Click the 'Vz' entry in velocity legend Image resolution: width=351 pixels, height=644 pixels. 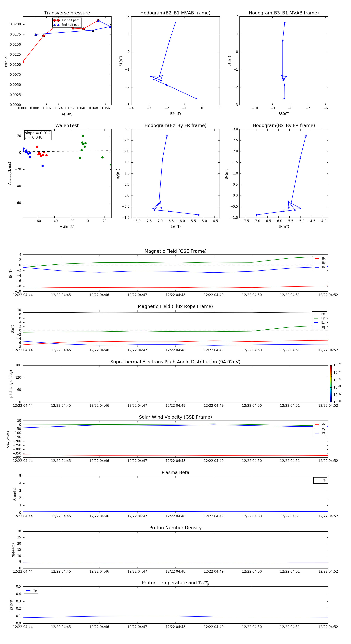coord(320,433)
